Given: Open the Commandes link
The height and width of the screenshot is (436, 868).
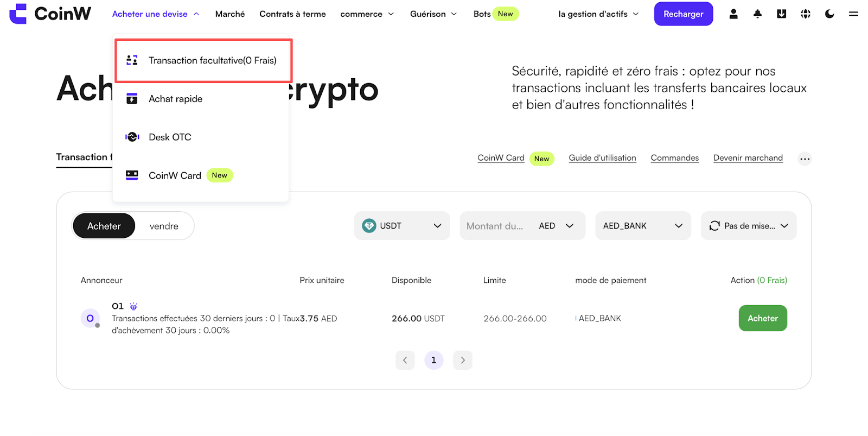Looking at the screenshot, I should point(675,158).
